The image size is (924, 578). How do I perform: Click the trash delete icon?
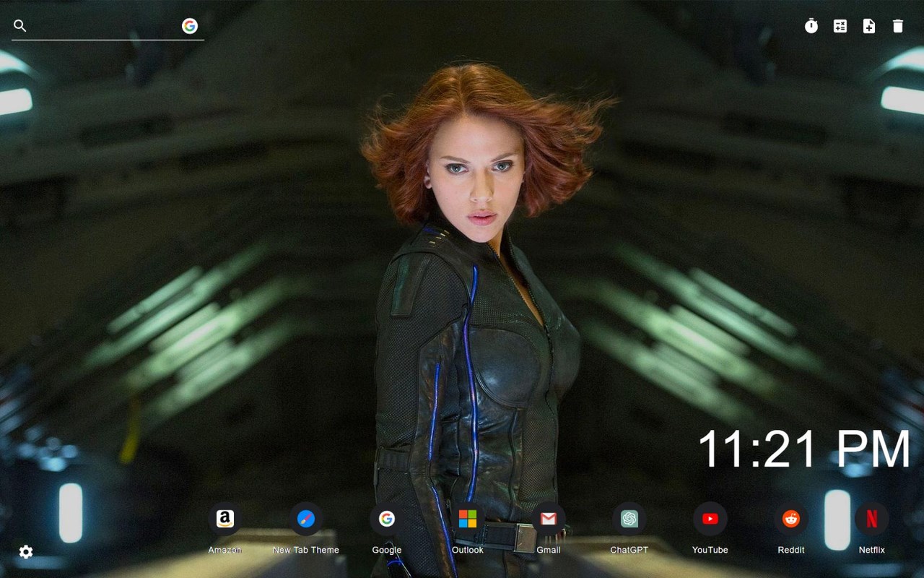click(x=898, y=26)
